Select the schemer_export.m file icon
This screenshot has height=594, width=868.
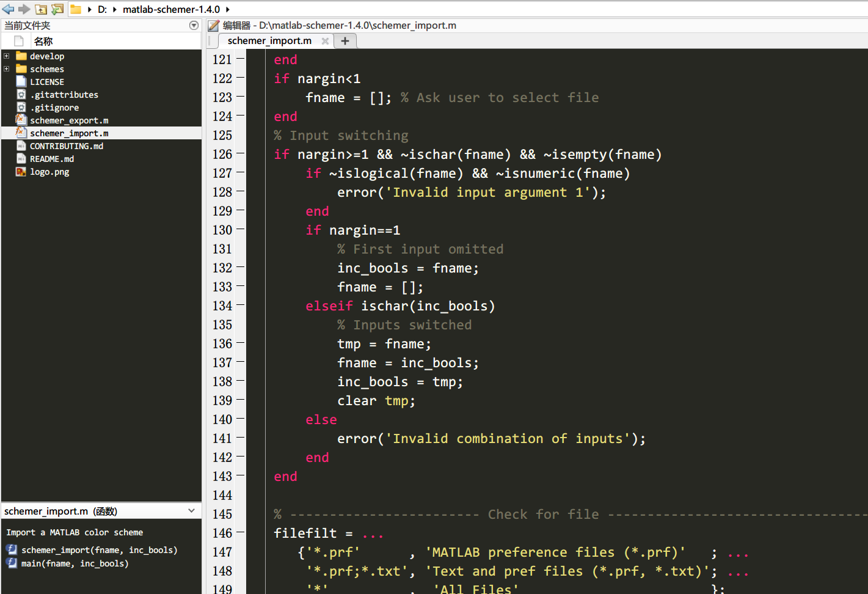21,120
